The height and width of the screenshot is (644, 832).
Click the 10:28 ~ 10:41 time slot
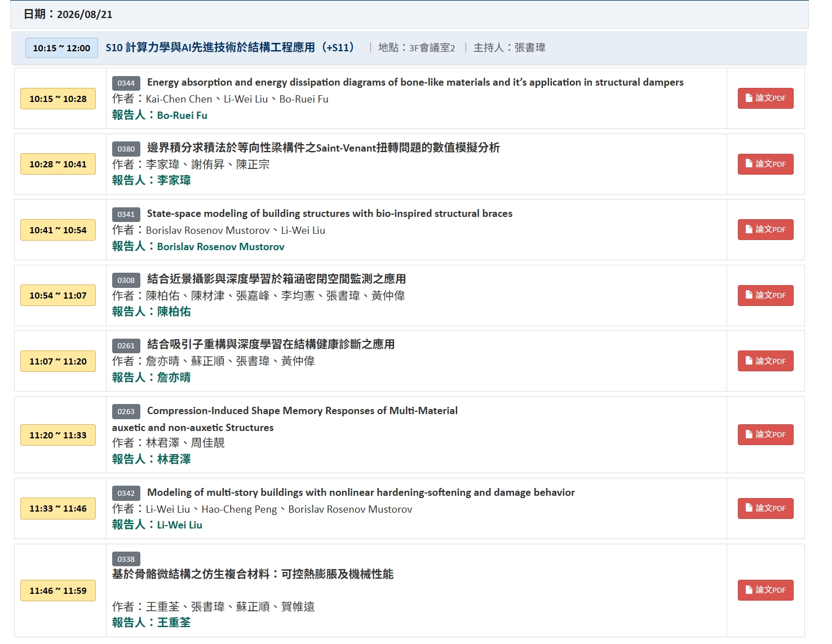pyautogui.click(x=58, y=164)
